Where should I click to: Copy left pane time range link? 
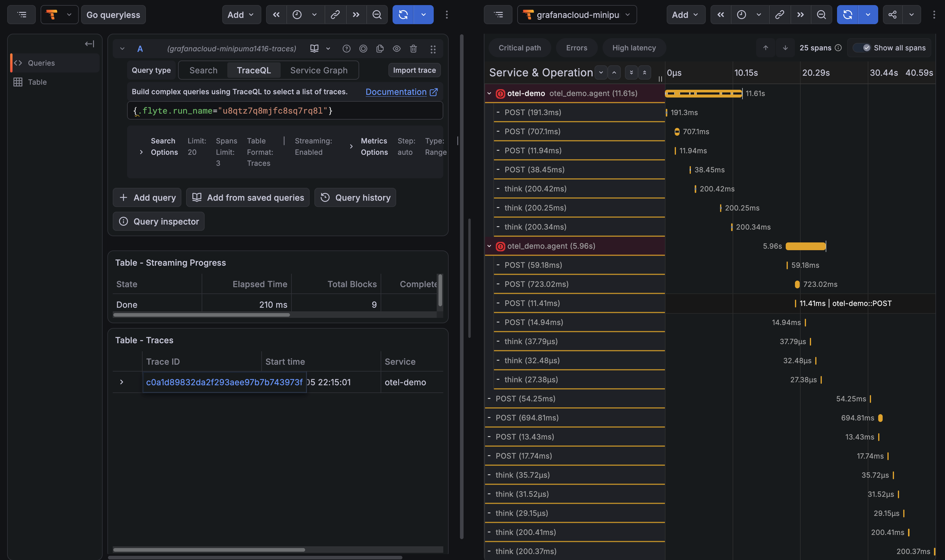pos(335,15)
